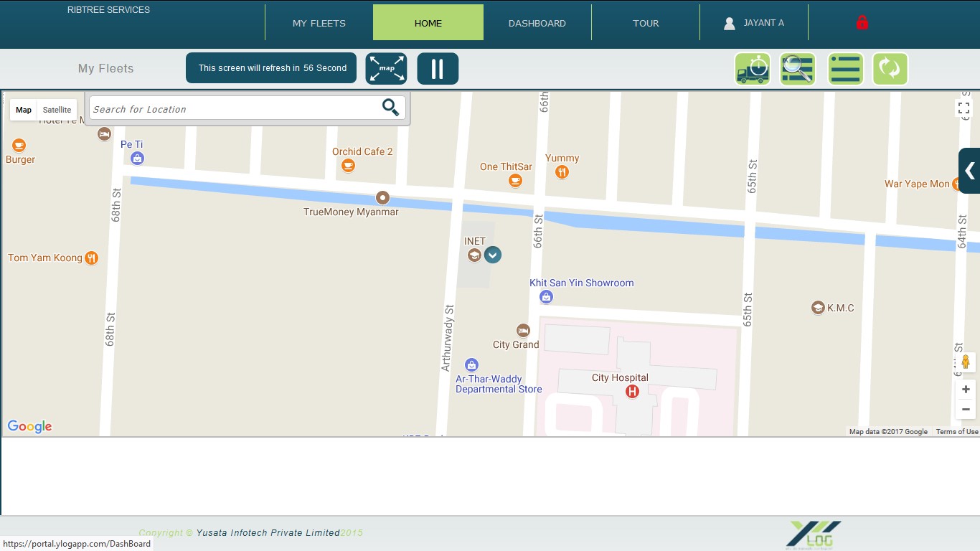Toggle Google map fullscreen view

pyautogui.click(x=964, y=108)
